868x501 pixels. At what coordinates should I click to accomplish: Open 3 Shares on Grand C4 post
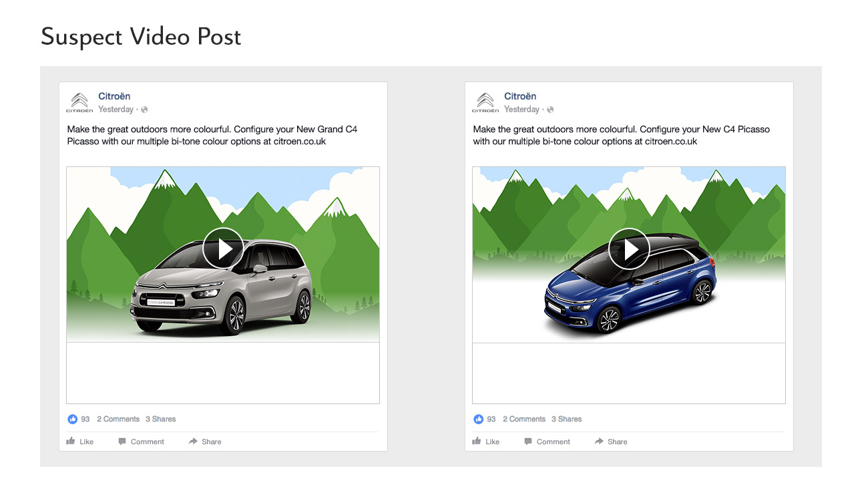(x=161, y=419)
